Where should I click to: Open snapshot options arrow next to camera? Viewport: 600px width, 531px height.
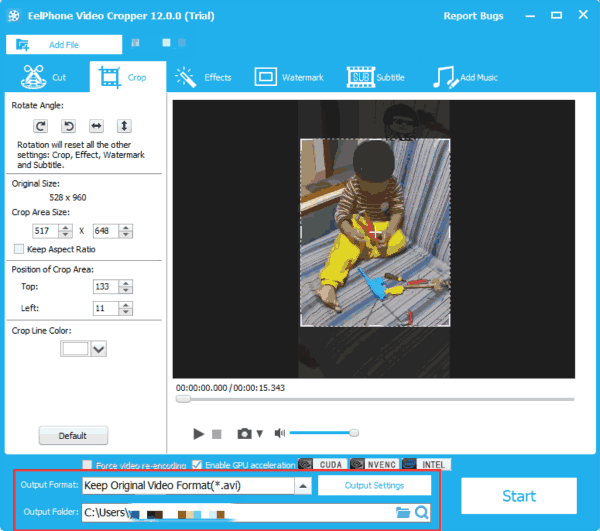pos(260,434)
